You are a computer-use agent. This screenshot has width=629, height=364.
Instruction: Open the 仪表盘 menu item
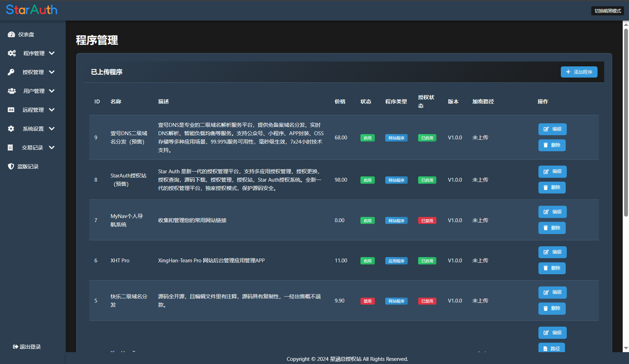click(x=26, y=34)
